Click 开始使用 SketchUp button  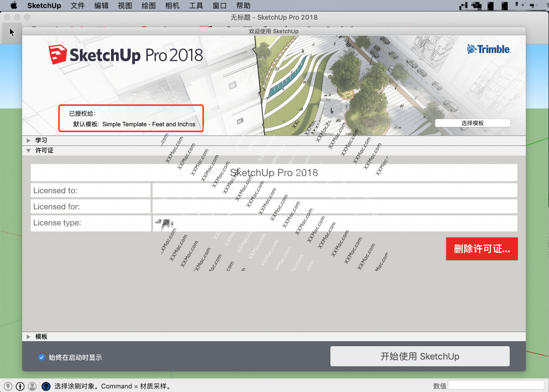[420, 356]
